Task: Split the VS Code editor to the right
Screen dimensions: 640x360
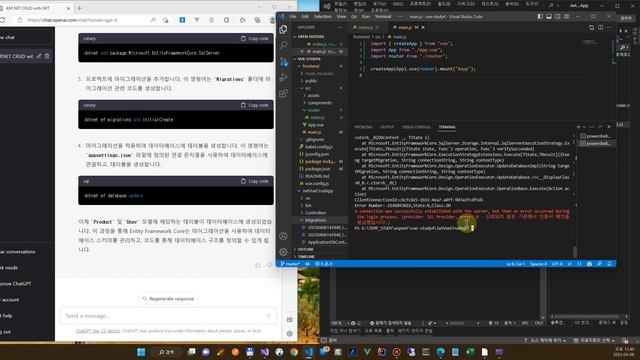Action: point(600,27)
